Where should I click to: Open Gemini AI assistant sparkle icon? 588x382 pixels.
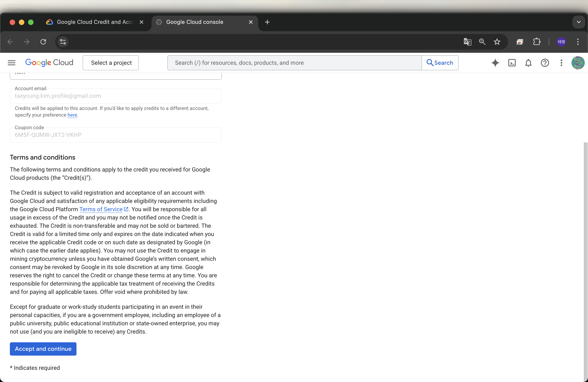tap(495, 63)
